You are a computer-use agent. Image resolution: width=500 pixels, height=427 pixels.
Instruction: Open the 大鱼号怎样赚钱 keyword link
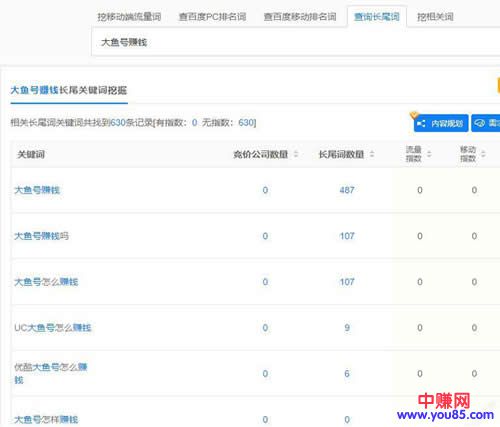point(46,419)
